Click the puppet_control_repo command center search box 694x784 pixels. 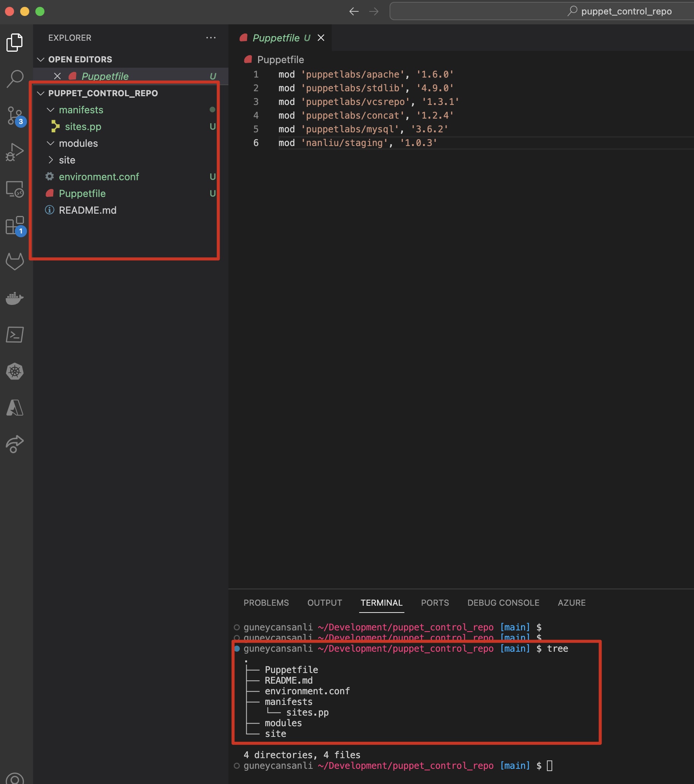coord(542,11)
